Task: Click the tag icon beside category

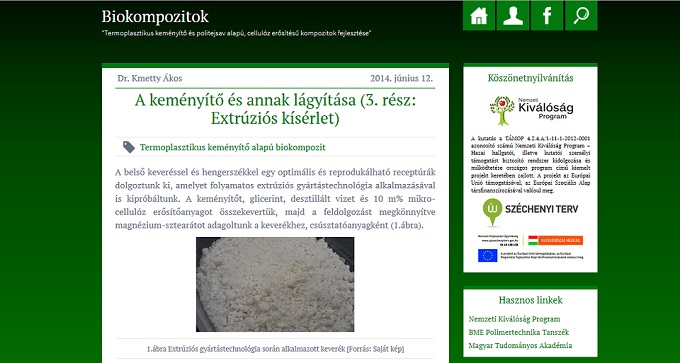Action: point(129,147)
